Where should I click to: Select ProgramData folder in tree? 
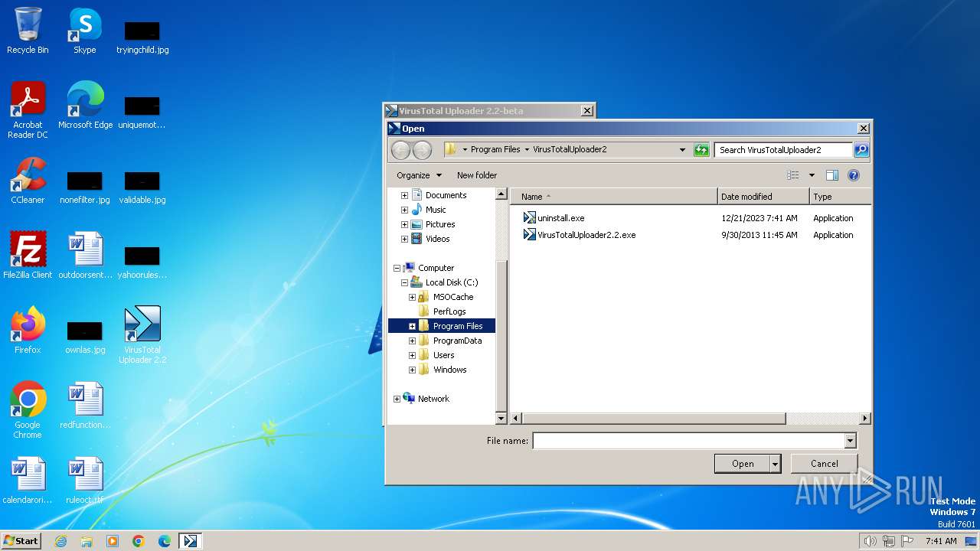457,341
